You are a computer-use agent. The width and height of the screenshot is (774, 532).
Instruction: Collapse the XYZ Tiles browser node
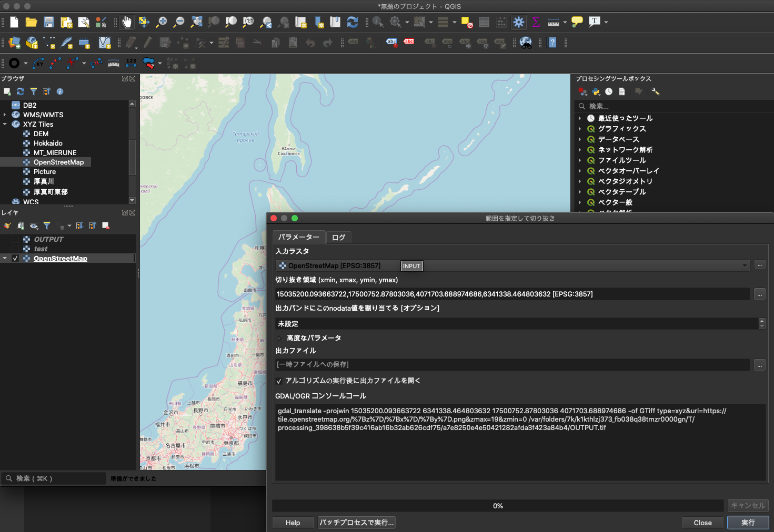tap(5, 124)
